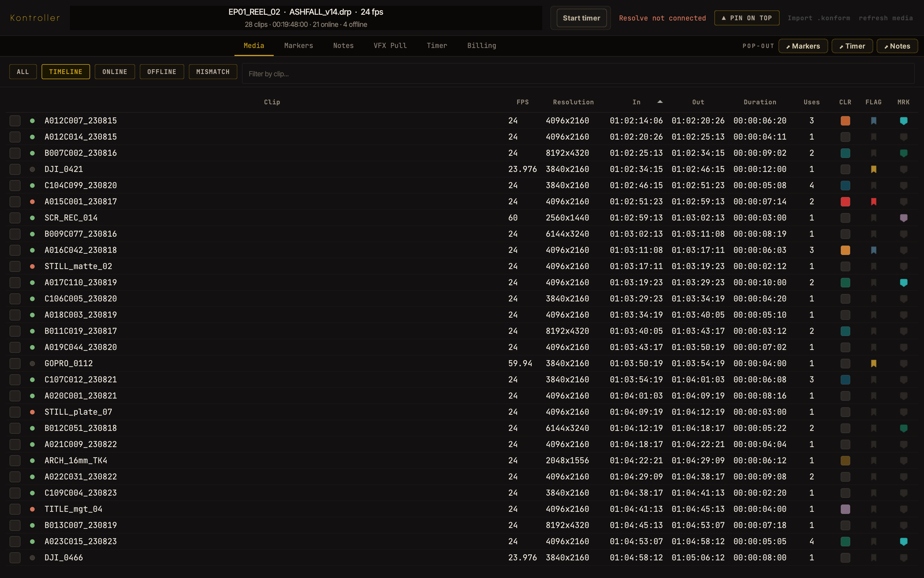Click the yellow flag icon for DJI_0421
924x578 pixels.
click(873, 169)
